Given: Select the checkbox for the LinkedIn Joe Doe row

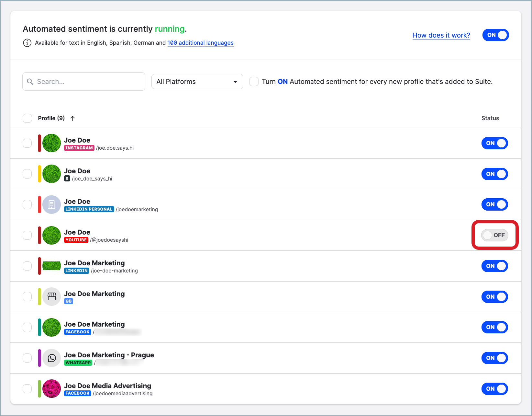Looking at the screenshot, I should pyautogui.click(x=27, y=204).
